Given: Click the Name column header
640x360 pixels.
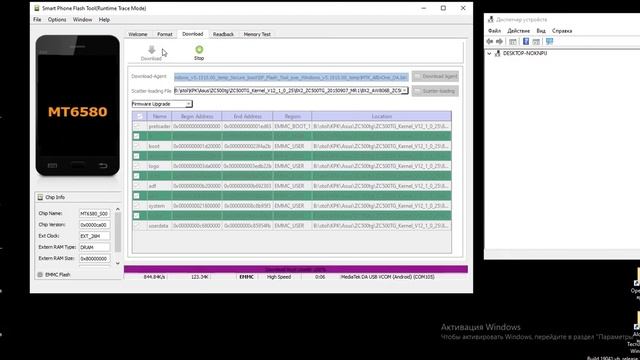Looking at the screenshot, I should click(159, 116).
